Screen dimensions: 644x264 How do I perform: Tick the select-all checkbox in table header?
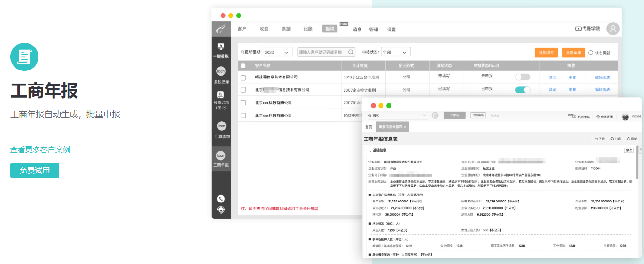[243, 66]
